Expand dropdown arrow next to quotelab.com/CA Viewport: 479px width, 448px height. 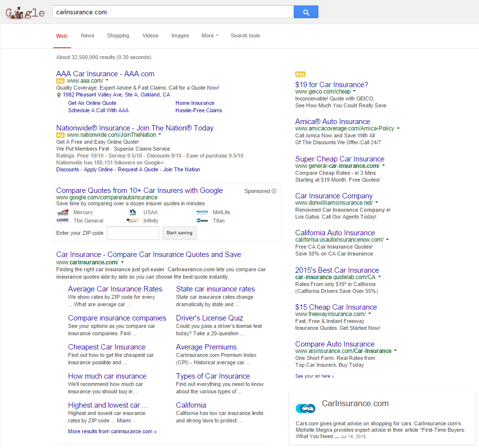[x=379, y=277]
